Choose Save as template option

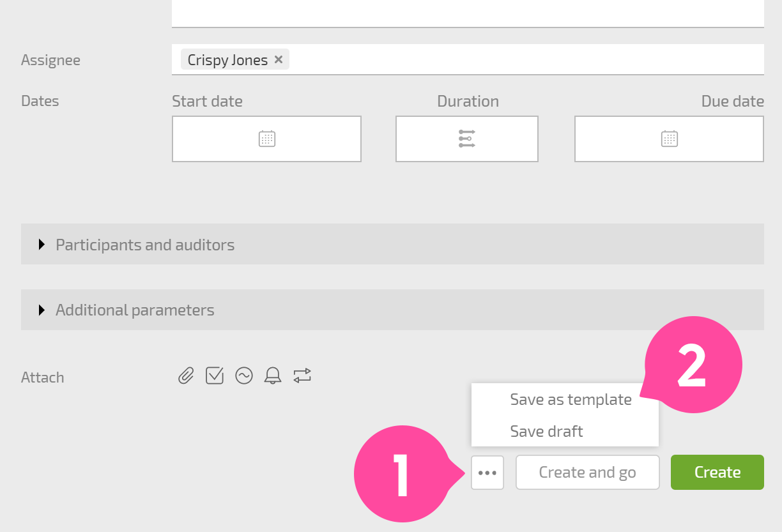click(571, 399)
